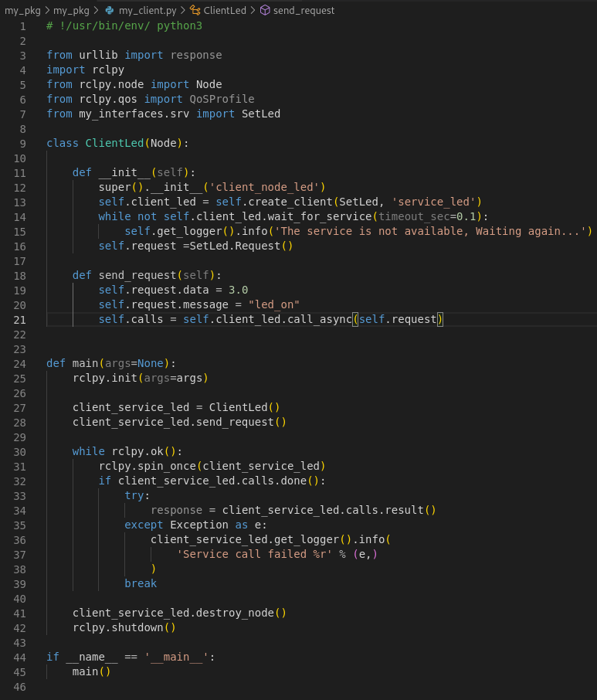Screen dimensions: 597x700
Task: Click '__init__' in the def on line 11
Action: pyautogui.click(x=124, y=173)
